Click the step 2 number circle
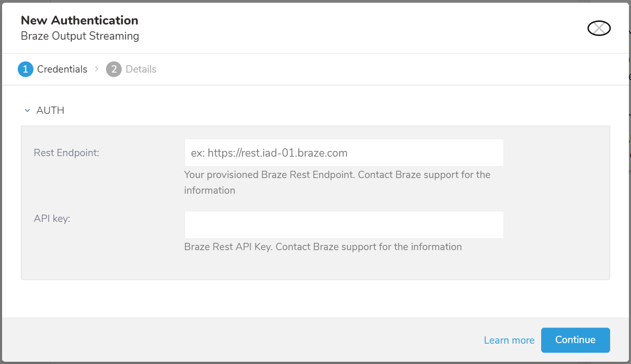Viewport: 631px width, 364px height. 114,69
